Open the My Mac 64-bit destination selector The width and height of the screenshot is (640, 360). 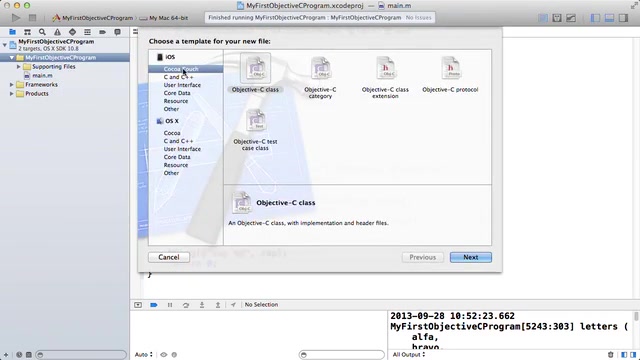pos(164,18)
